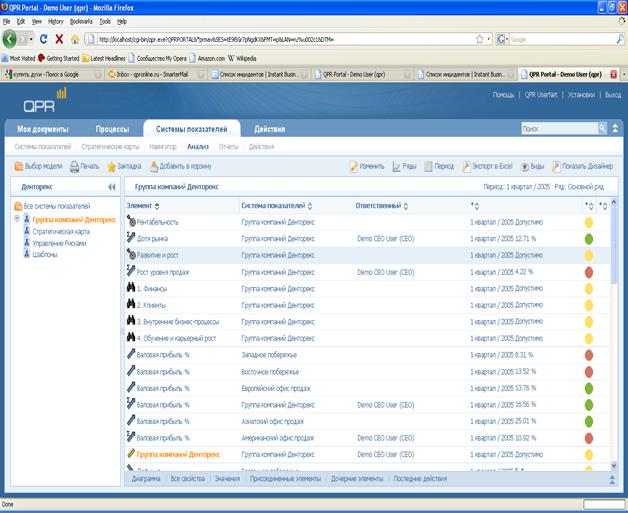Screen dimensions: 628x513
Task: Click the green status indicator for Доля рынка
Action: 588,239
